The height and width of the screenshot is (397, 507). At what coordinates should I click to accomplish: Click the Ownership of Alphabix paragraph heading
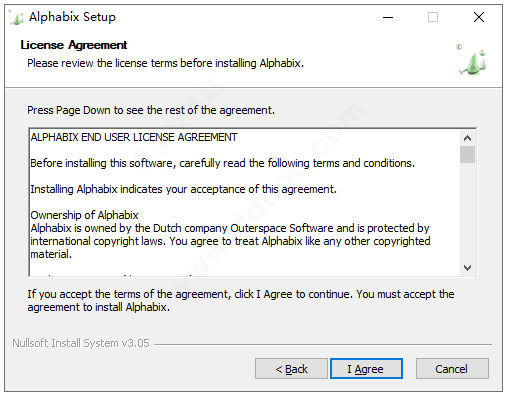(x=84, y=215)
